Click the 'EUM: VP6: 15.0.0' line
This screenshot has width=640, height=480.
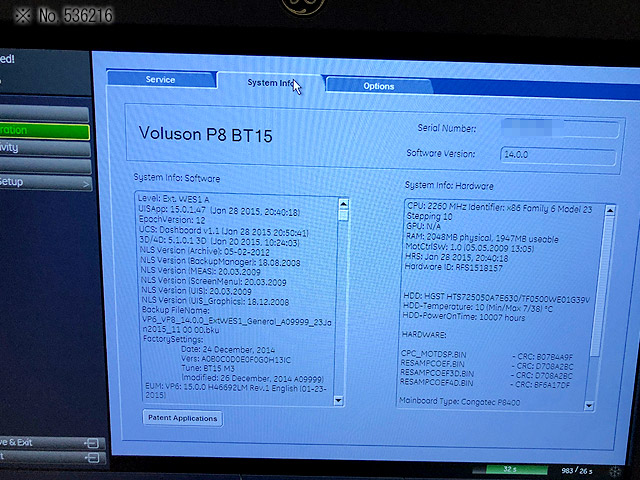(236, 390)
